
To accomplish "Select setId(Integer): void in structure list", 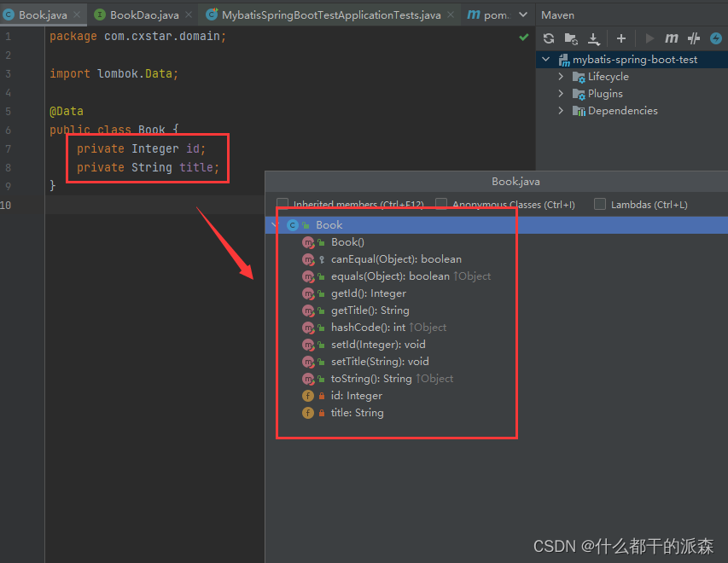I will pos(378,345).
